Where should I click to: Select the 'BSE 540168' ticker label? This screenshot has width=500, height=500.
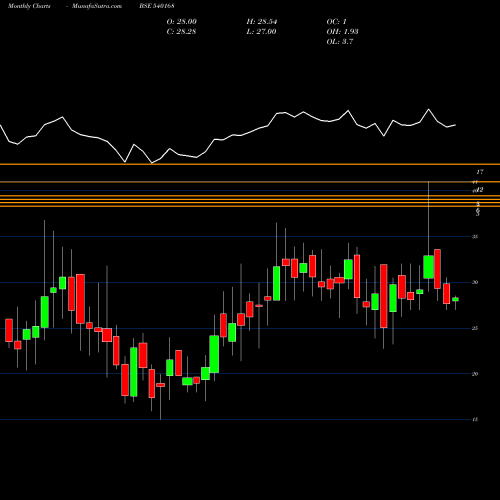pyautogui.click(x=157, y=6)
